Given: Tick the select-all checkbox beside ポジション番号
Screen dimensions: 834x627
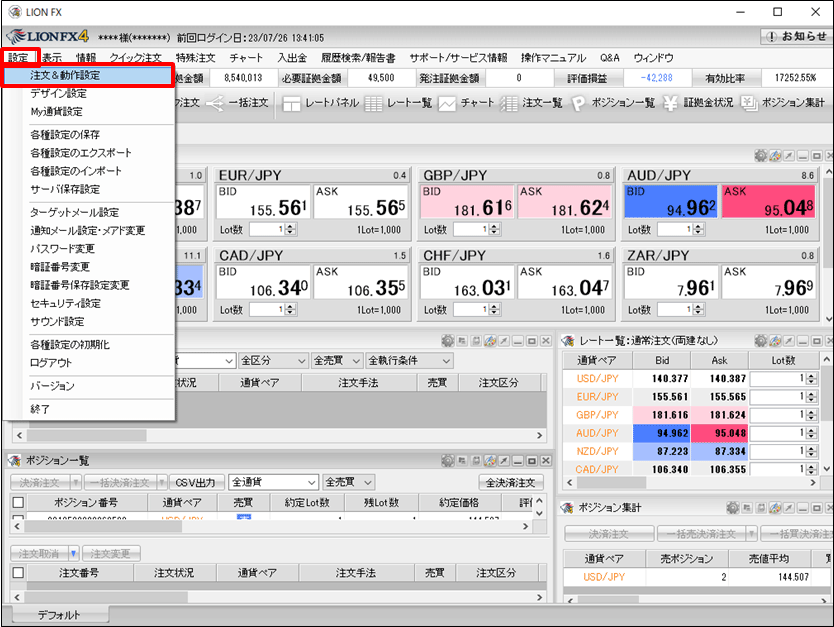Looking at the screenshot, I should tap(18, 503).
